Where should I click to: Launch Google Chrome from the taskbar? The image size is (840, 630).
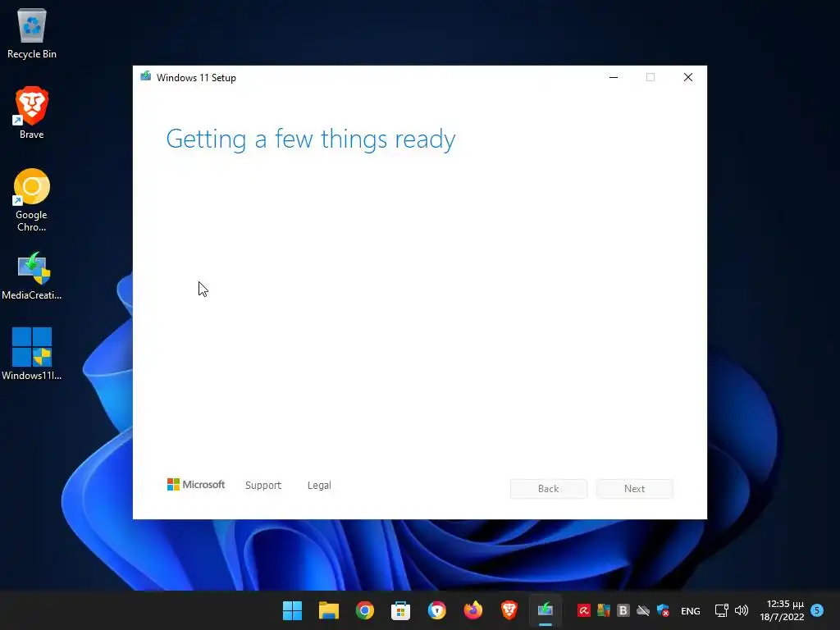pos(365,610)
